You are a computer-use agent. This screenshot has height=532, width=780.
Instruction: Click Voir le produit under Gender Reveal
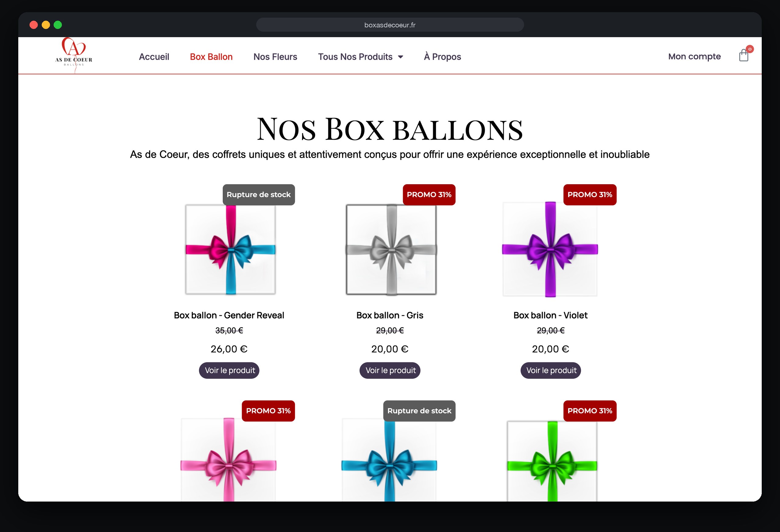(x=229, y=370)
